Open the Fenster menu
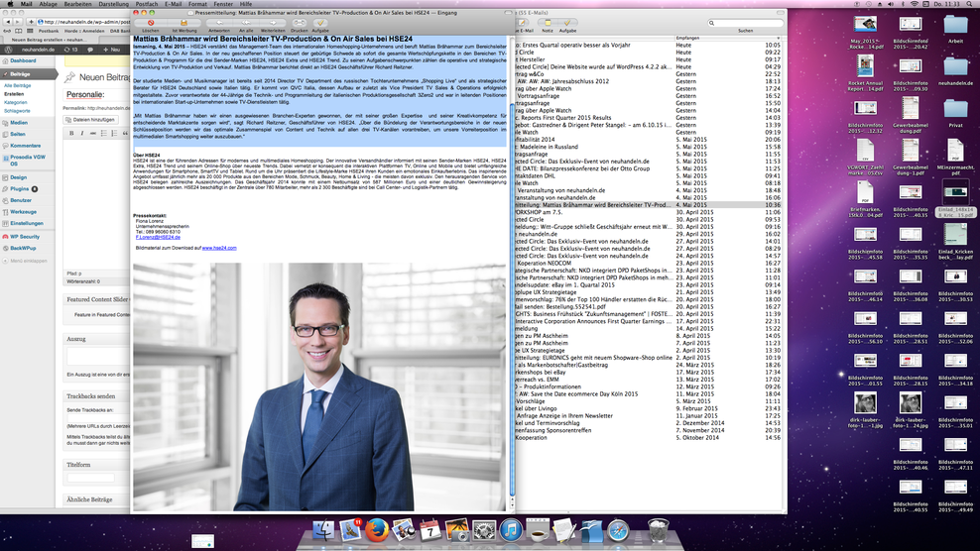 [x=223, y=4]
